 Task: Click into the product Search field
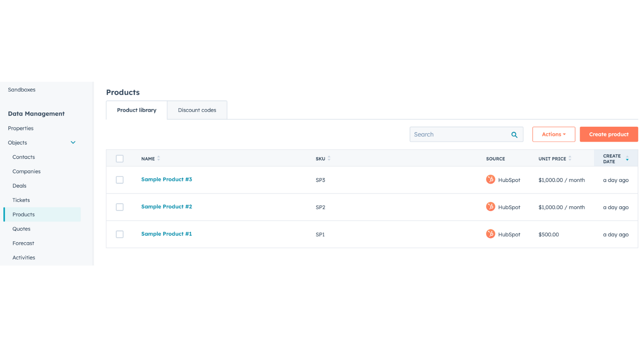click(x=459, y=134)
